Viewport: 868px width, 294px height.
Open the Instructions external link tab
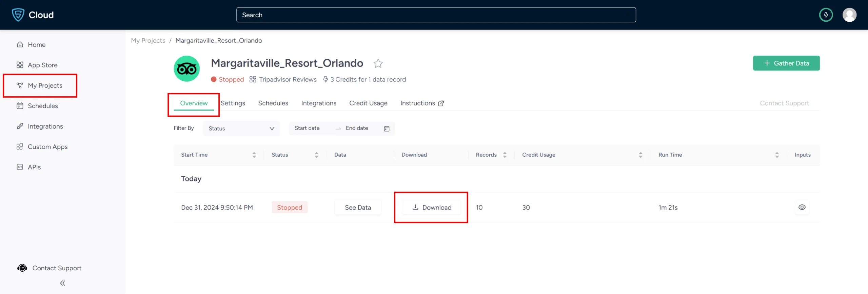(422, 103)
